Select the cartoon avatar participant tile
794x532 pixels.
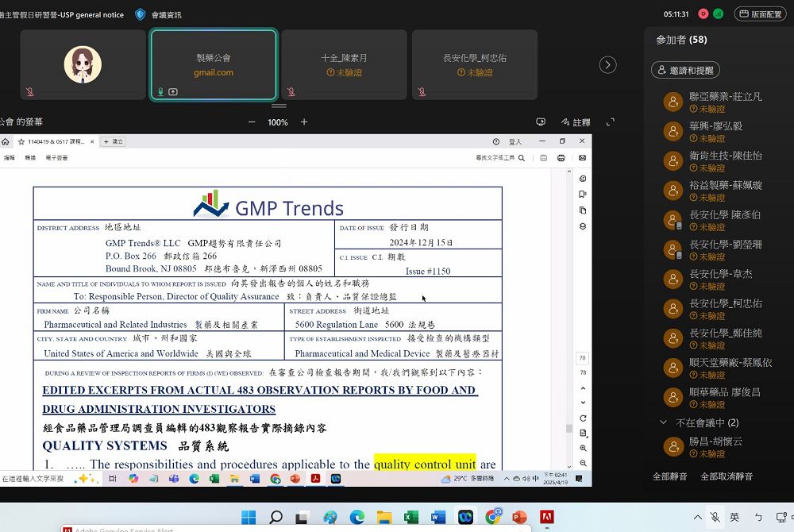(83, 64)
